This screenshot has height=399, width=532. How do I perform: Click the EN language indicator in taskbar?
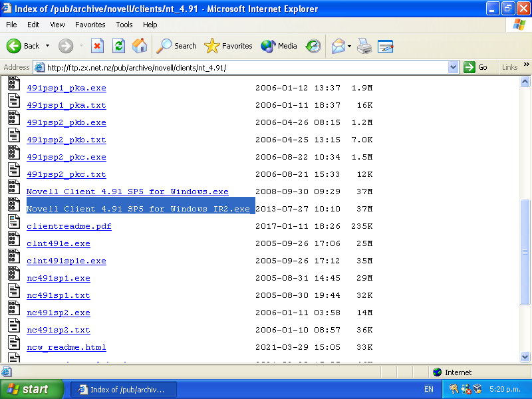point(428,389)
